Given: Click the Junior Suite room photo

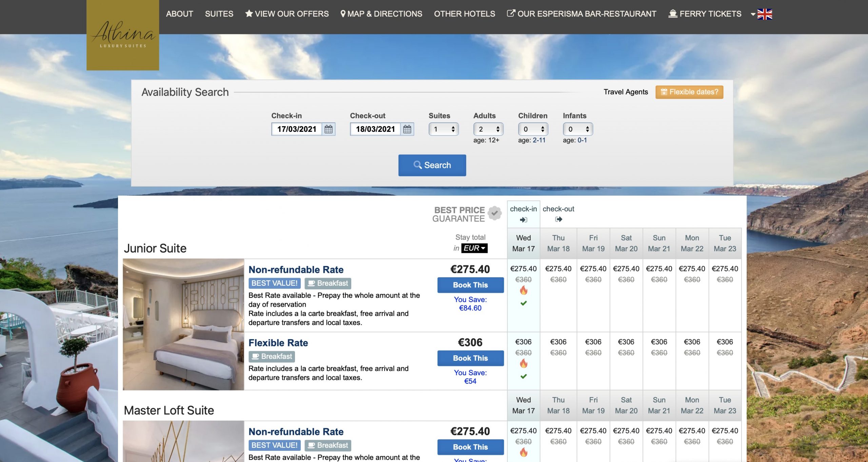Looking at the screenshot, I should [x=183, y=324].
